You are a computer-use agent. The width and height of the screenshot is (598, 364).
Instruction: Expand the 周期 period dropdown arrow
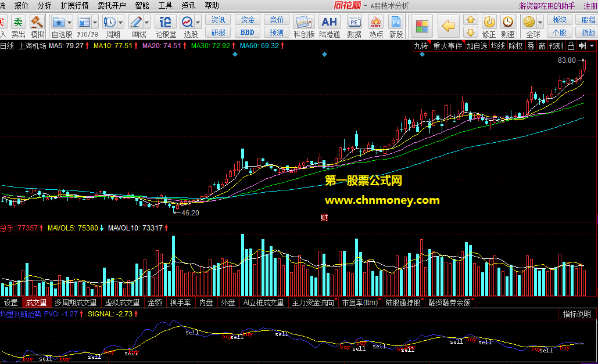tap(120, 23)
